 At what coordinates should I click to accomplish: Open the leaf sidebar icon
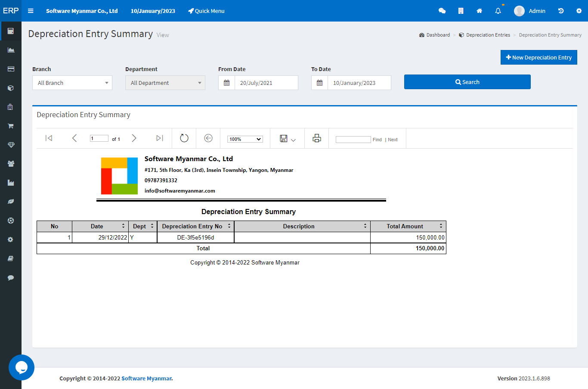(x=11, y=202)
